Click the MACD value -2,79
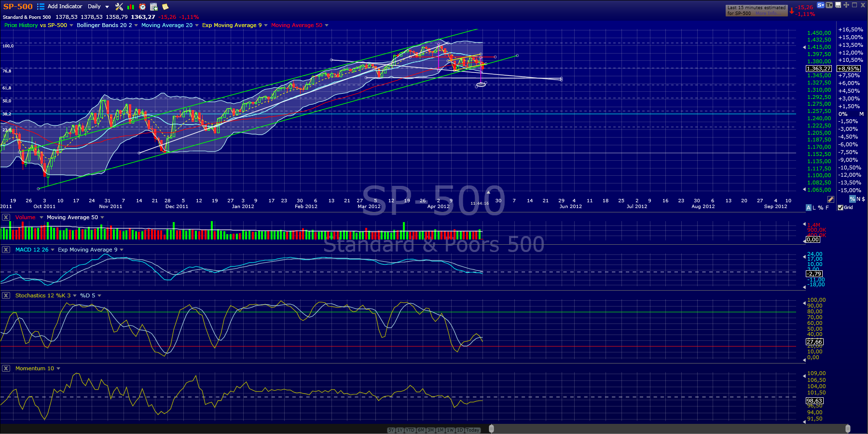The image size is (868, 434). [x=815, y=274]
